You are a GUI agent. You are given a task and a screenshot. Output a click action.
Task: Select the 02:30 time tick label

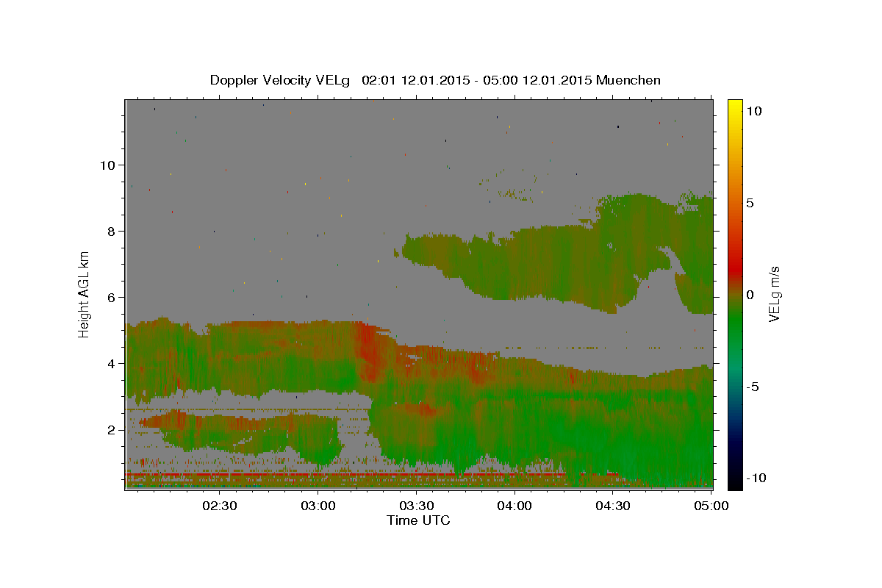point(220,506)
